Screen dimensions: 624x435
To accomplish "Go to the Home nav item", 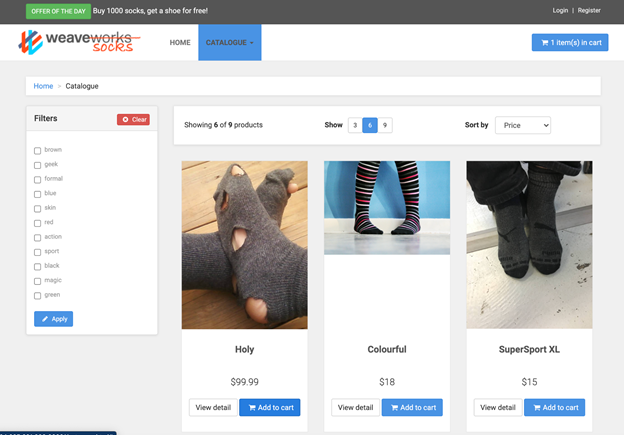I will [180, 43].
